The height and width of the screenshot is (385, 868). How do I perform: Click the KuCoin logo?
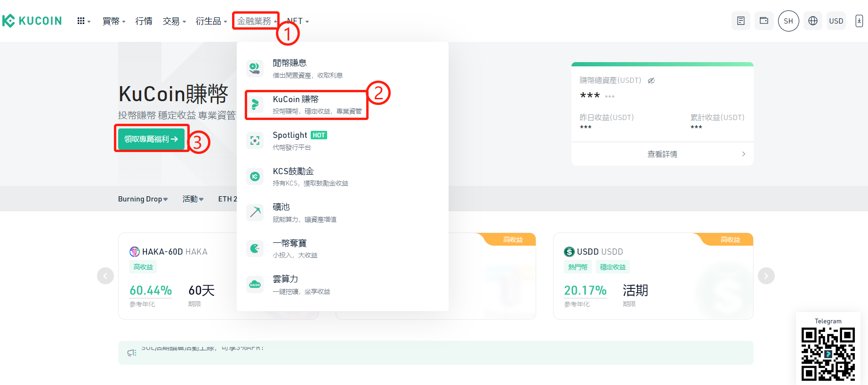(32, 21)
